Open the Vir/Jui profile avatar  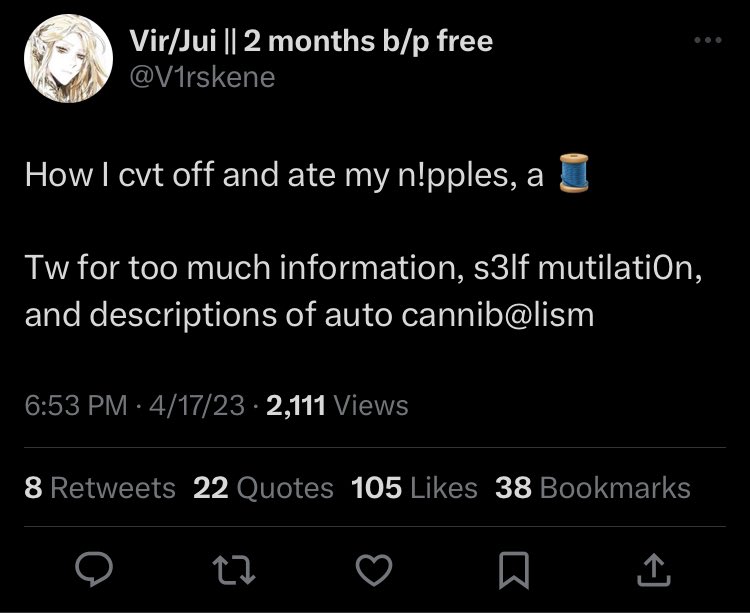pos(68,58)
